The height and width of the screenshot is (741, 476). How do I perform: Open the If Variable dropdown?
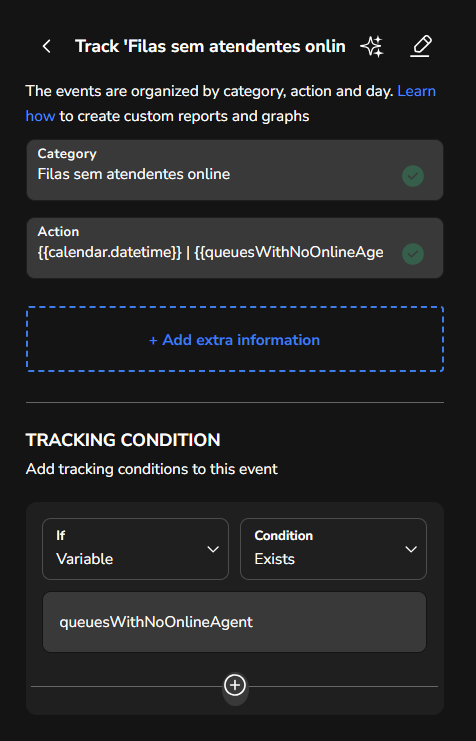click(135, 549)
